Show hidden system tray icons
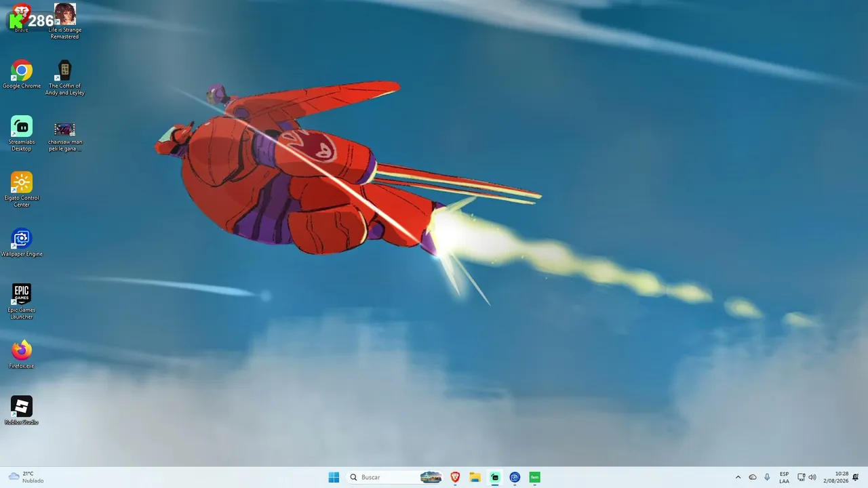The width and height of the screenshot is (868, 488). click(738, 477)
